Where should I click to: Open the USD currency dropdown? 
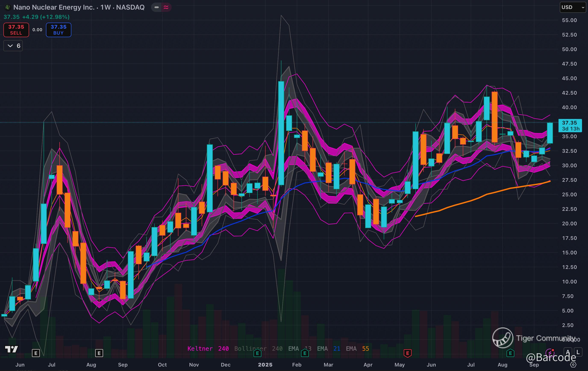coord(572,7)
